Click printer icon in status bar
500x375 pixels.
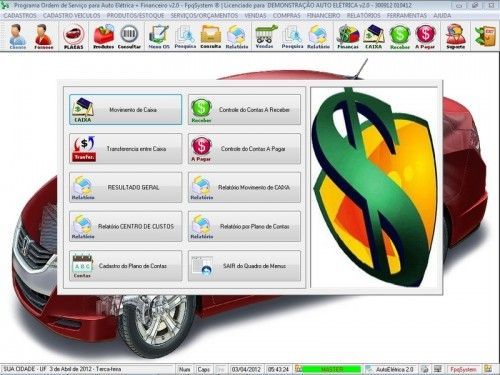click(425, 369)
